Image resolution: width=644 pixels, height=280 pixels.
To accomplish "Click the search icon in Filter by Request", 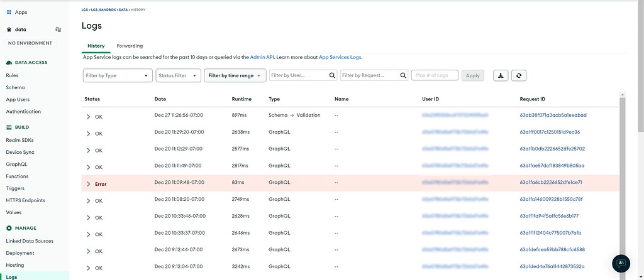I will tap(403, 75).
